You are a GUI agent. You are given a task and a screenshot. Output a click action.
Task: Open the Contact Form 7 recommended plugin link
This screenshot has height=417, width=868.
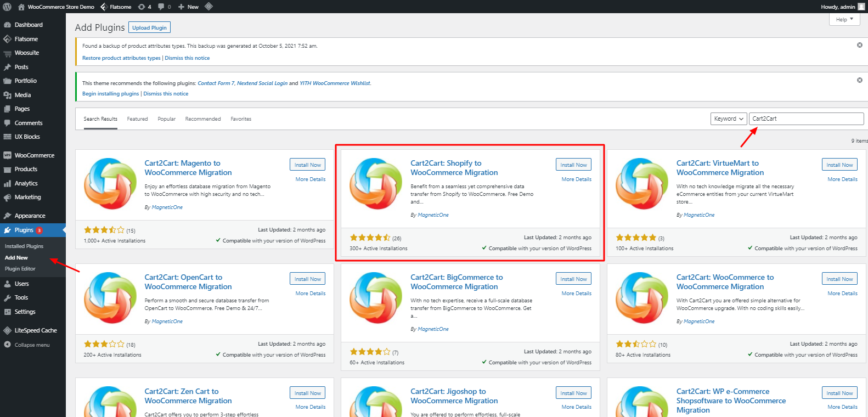(x=216, y=83)
